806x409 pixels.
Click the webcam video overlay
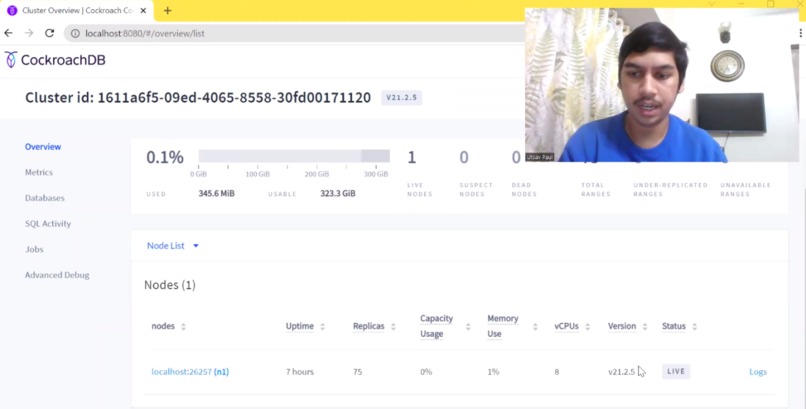[x=662, y=85]
